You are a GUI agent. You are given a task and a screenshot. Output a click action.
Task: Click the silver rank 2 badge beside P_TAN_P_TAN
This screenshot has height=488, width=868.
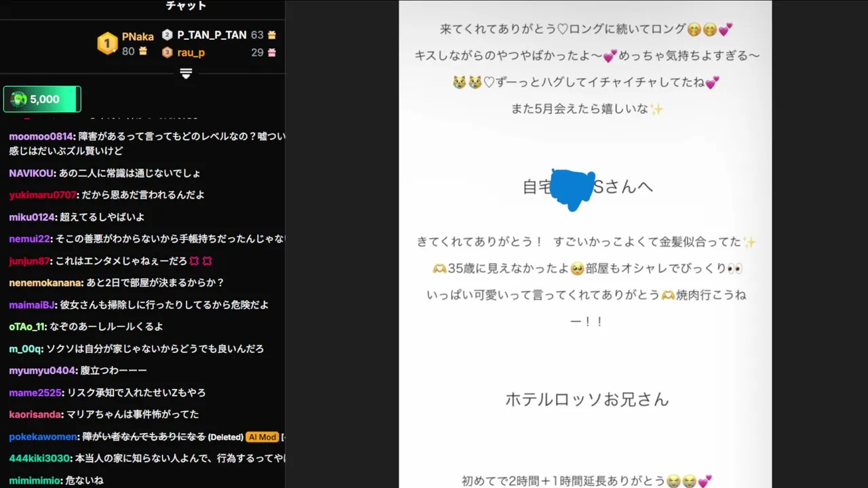tap(167, 35)
